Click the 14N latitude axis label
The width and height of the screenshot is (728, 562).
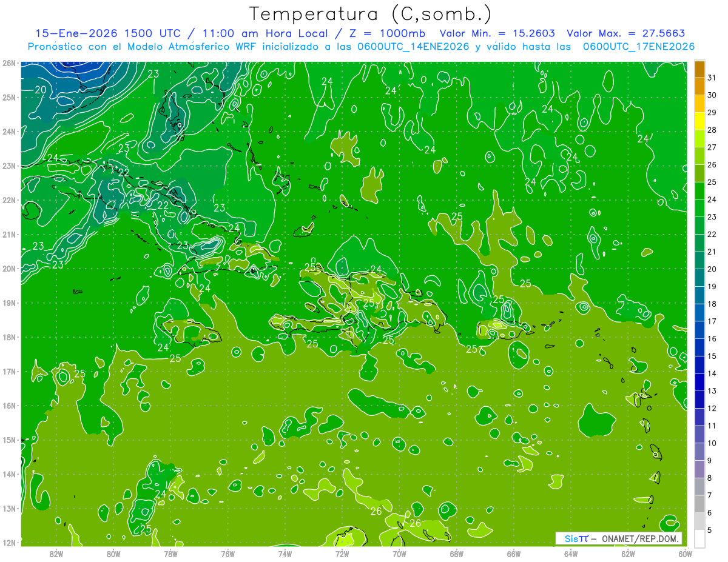pyautogui.click(x=8, y=474)
